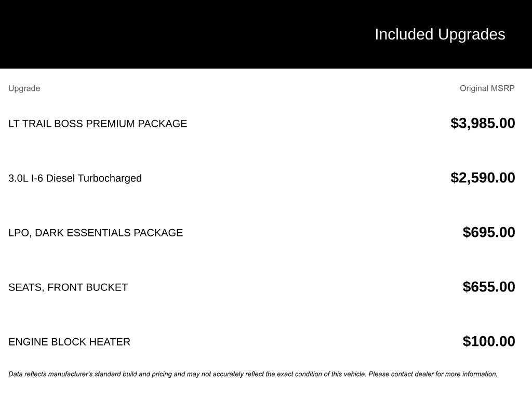
Task: Select the 3.0L I-6 Diesel Turbocharged label
Action: pos(75,178)
